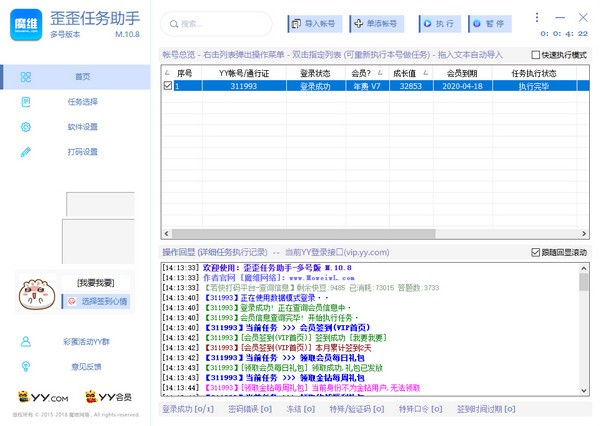600x426 pixels.
Task: Click 特殊口令 [0] status counter
Action: [x=420, y=409]
